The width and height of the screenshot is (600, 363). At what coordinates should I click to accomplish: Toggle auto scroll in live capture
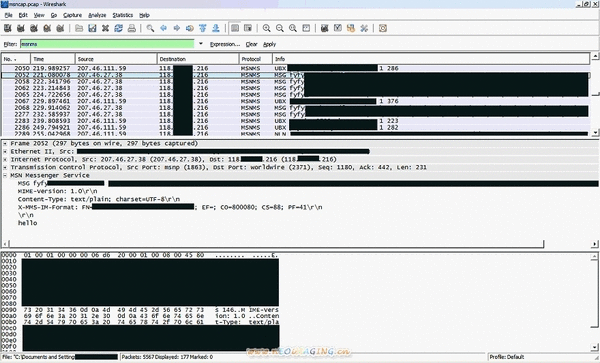tap(248, 28)
